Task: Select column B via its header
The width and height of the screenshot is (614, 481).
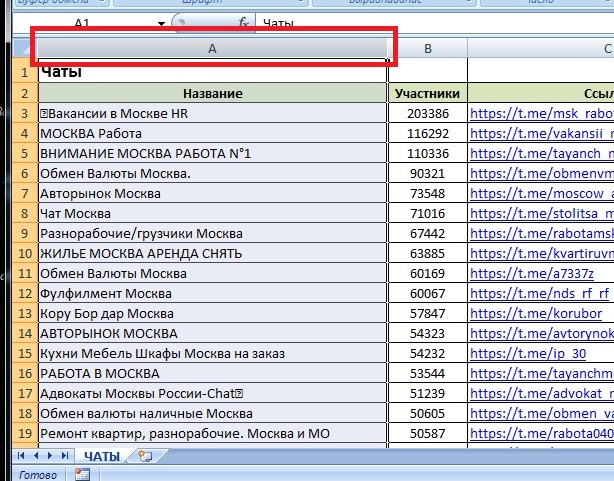Action: click(x=428, y=49)
